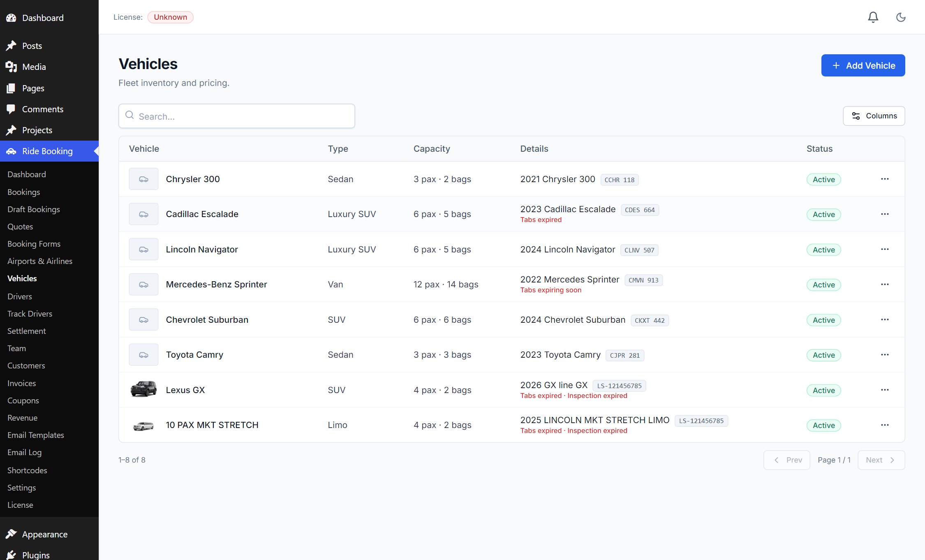The height and width of the screenshot is (560, 925).
Task: Click the Active status badge for Toyota Camry
Action: (824, 355)
